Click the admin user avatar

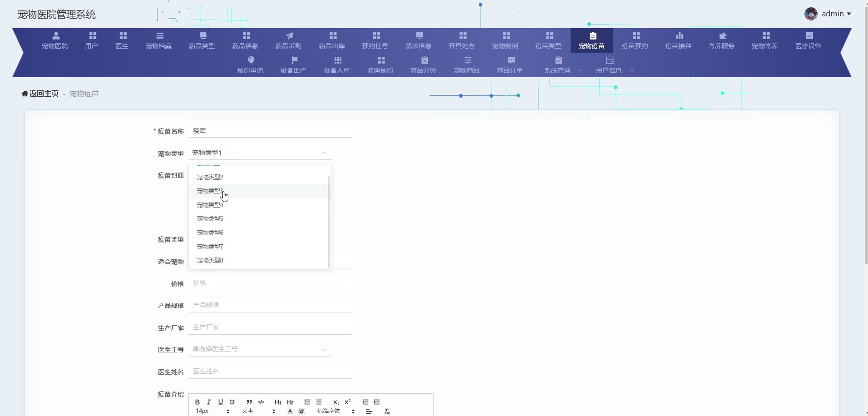pos(811,14)
